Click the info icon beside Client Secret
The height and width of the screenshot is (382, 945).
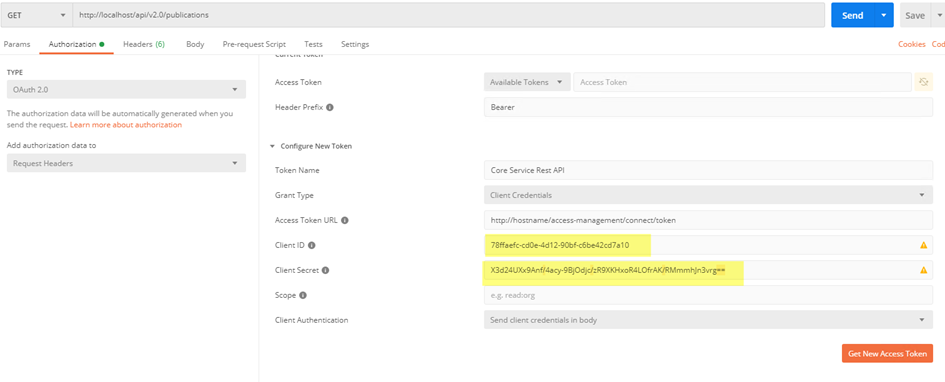click(325, 271)
